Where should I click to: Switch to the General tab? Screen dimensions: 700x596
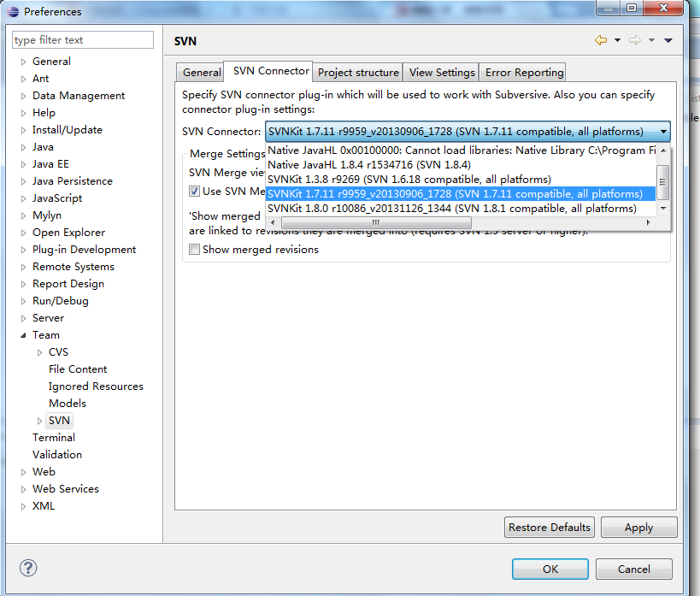click(x=202, y=73)
